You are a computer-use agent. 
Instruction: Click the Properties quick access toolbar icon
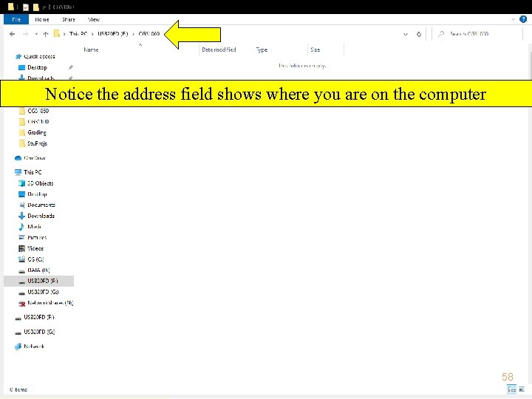point(26,7)
